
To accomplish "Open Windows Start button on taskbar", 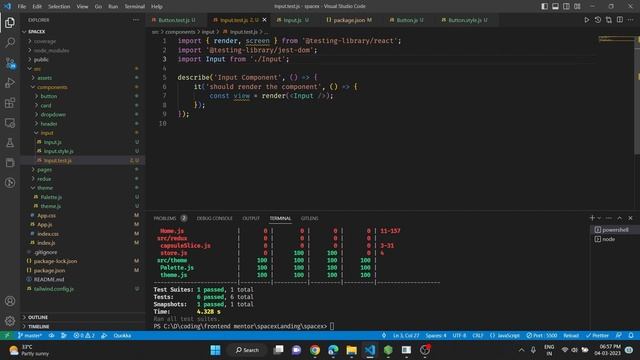I will click(215, 350).
